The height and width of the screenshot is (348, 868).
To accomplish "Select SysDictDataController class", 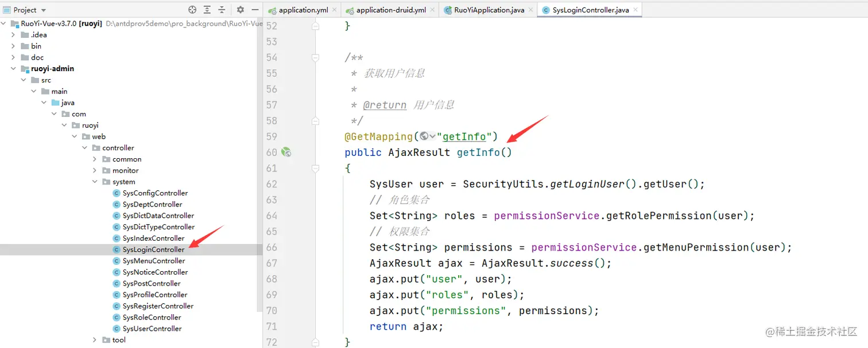I will [x=158, y=216].
